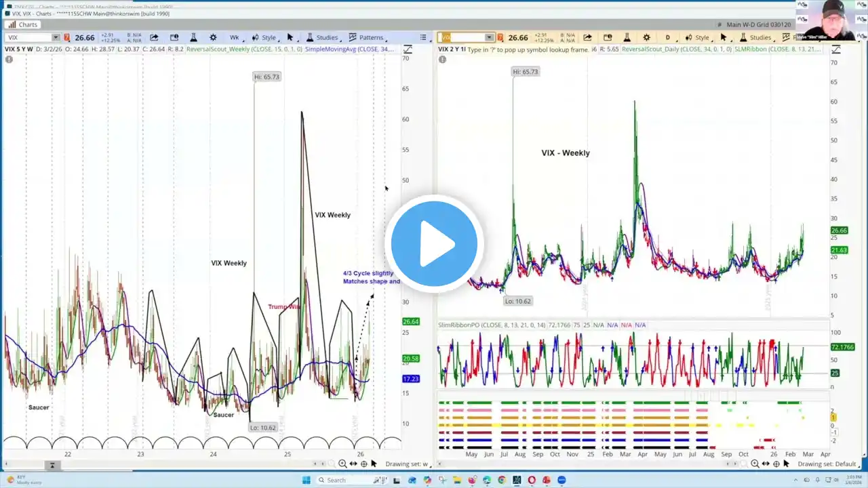Focus the symbol field in right chart
Image resolution: width=868 pixels, height=488 pixels.
coord(464,38)
